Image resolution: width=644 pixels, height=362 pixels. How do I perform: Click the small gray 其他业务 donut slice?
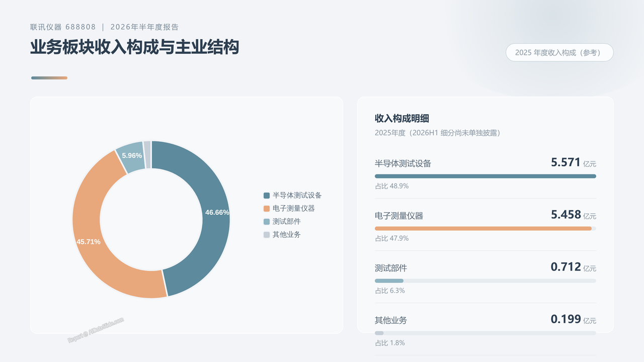pos(147,154)
